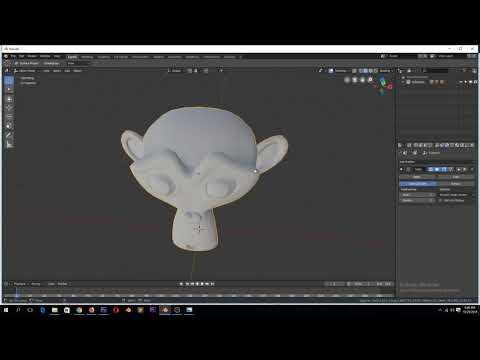
Task: Toggle modifier render visibility camera icon
Action: (431, 169)
